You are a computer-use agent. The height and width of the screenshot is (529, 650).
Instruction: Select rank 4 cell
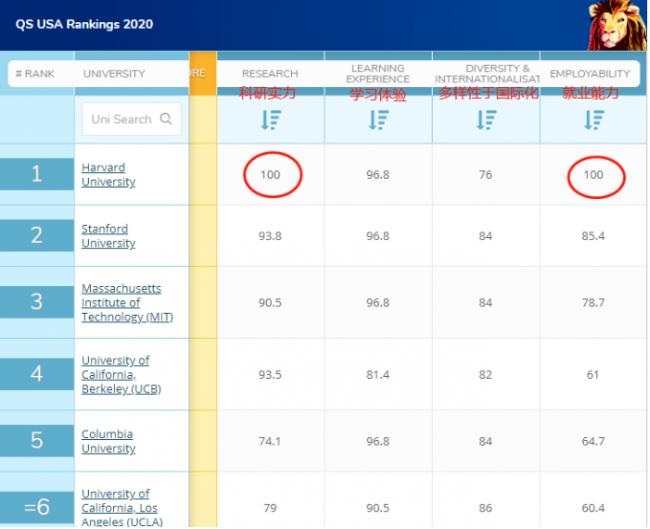point(37,374)
